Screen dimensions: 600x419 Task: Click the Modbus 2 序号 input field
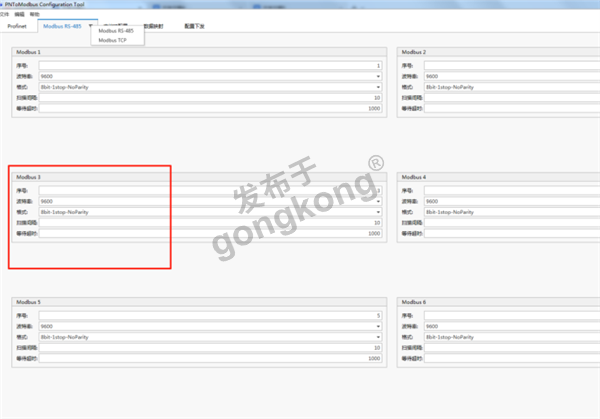[512, 65]
